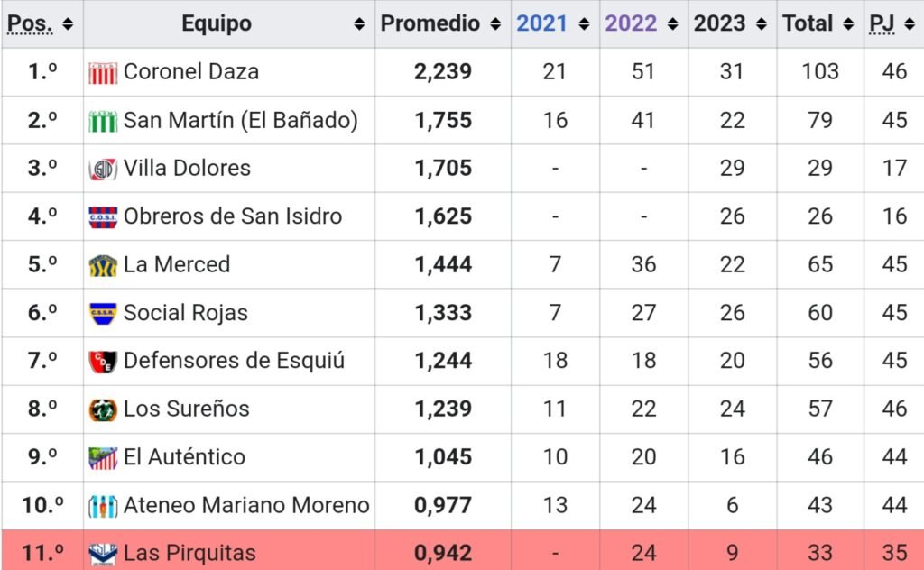Click the Defensores de Esquiú red-black crest
This screenshot has height=570, width=924.
[103, 362]
